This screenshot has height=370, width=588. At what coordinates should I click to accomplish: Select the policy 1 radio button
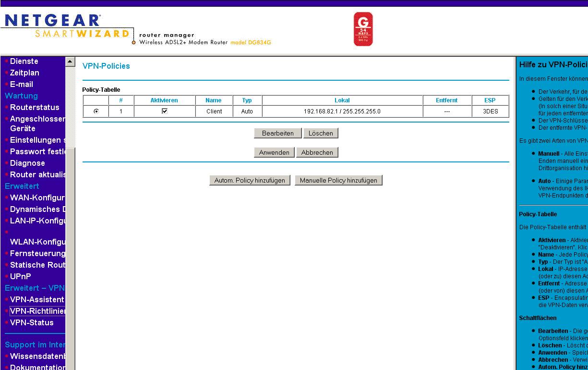coord(96,111)
